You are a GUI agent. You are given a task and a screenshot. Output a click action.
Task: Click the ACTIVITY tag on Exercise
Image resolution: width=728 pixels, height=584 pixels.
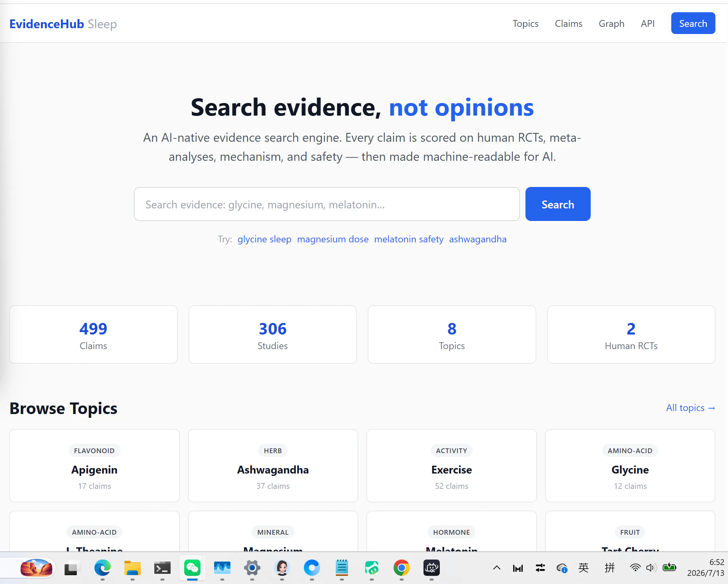(452, 450)
